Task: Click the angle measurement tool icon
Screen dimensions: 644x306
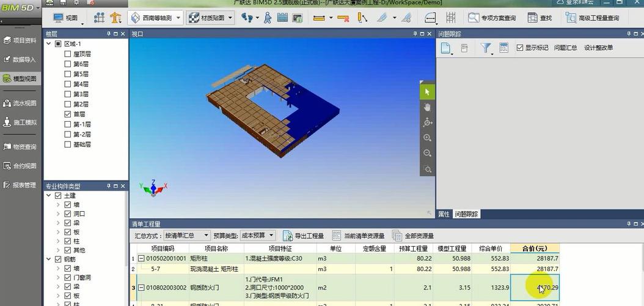Action: click(362, 18)
